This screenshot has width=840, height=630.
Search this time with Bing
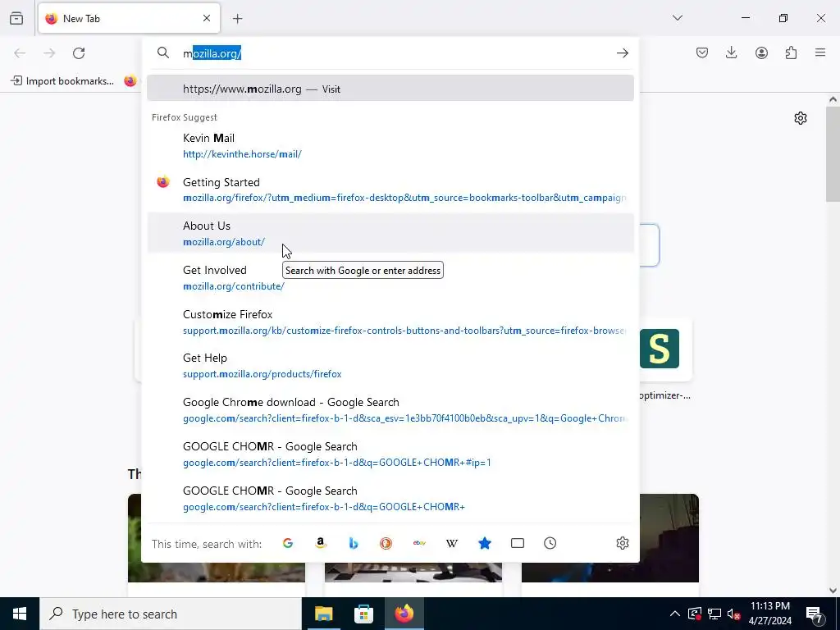click(x=353, y=543)
